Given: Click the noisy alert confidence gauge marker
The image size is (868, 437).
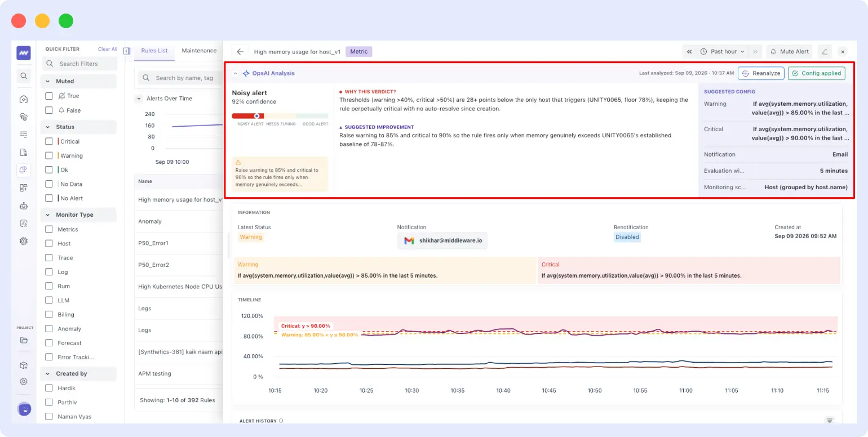Looking at the screenshot, I should coord(256,116).
